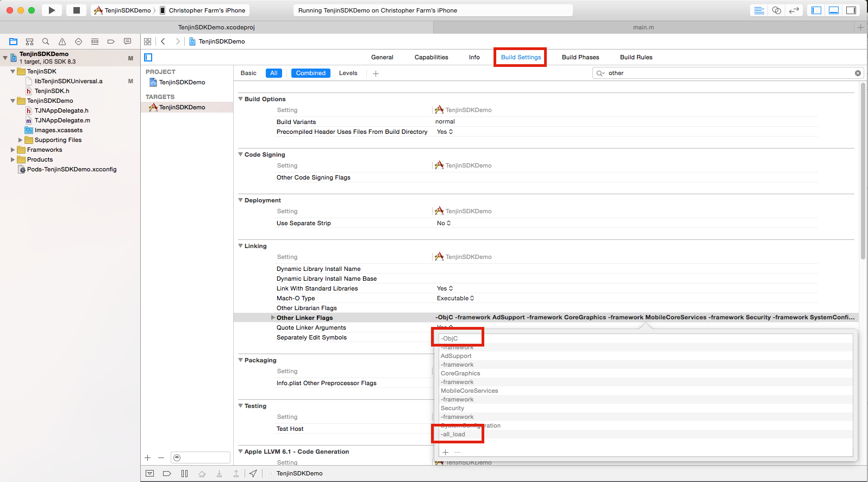Add a build setting with plus
The width and height of the screenshot is (868, 482).
coord(376,73)
